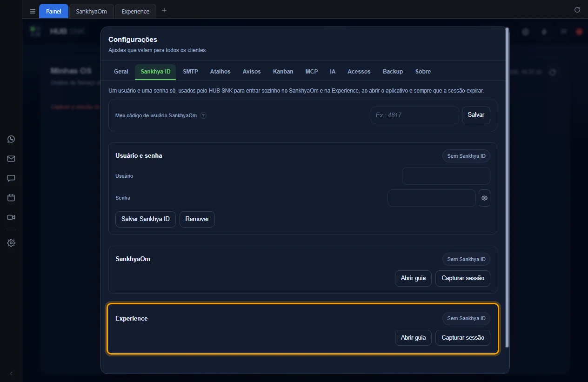588x382 pixels.
Task: Switch to the Experience top tab
Action: (x=135, y=11)
